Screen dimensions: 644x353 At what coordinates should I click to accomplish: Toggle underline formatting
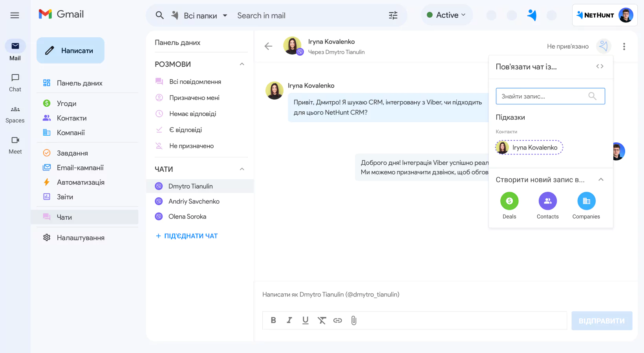[306, 320]
